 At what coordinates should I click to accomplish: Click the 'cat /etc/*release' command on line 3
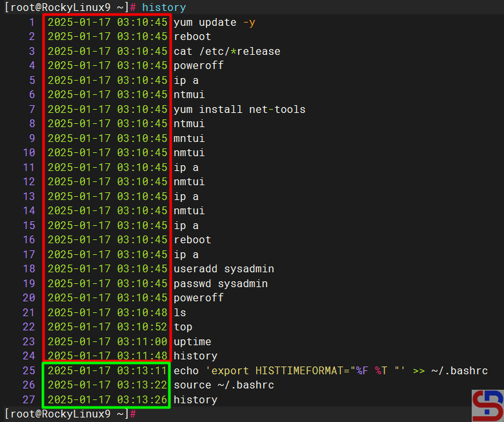click(227, 51)
